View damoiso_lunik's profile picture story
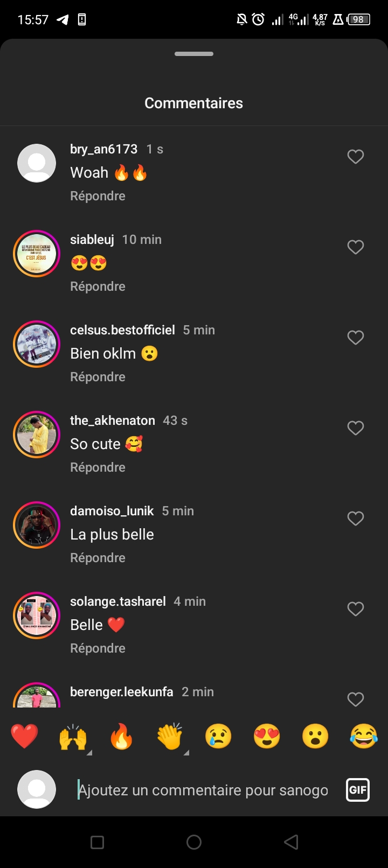 37,525
